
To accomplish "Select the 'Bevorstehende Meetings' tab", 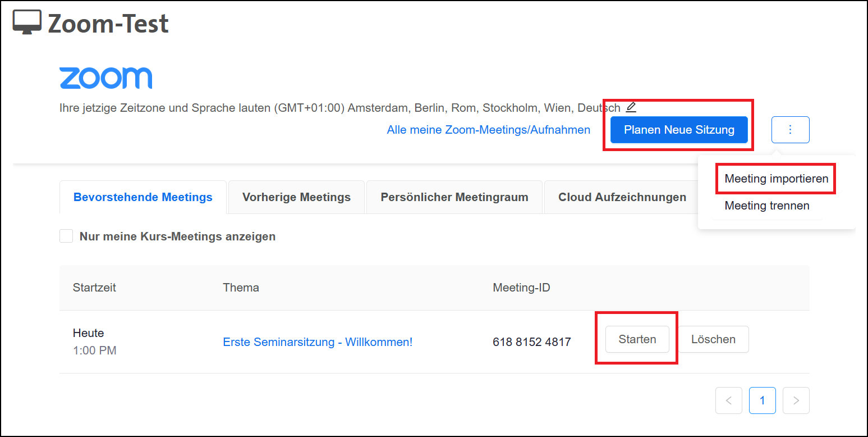I will pyautogui.click(x=143, y=197).
